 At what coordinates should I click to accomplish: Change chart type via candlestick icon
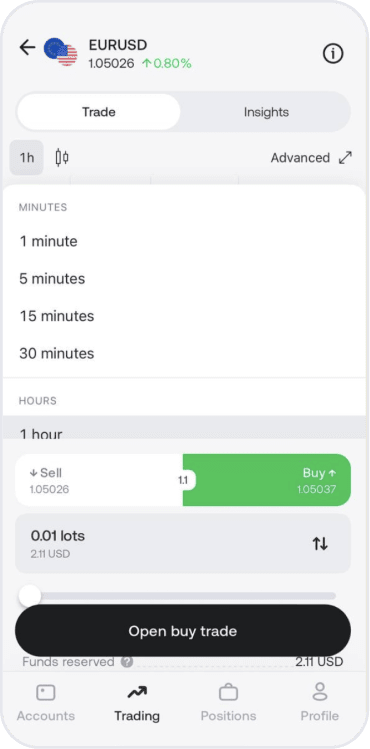(62, 157)
